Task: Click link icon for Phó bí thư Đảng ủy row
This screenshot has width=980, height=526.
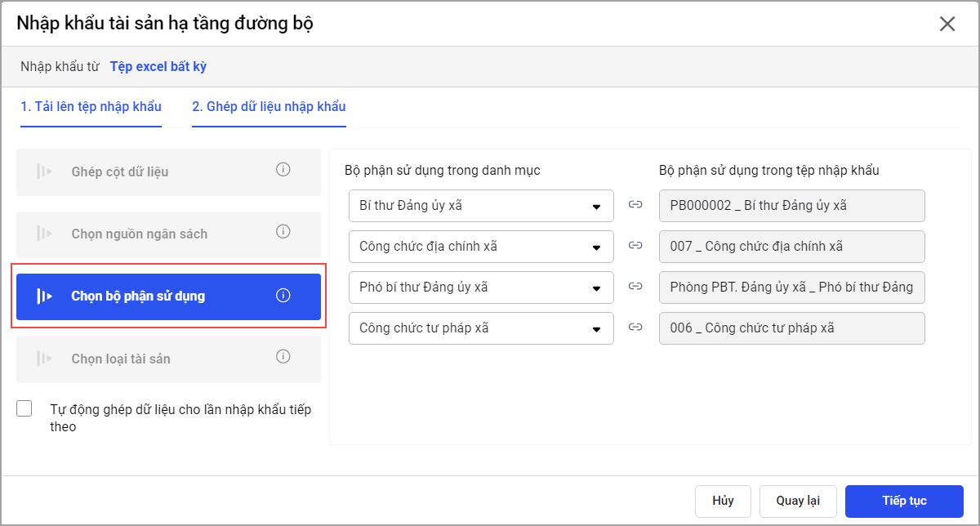Action: point(635,287)
